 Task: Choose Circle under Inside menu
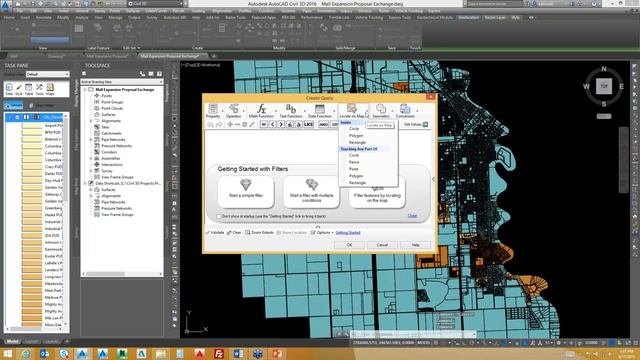click(x=354, y=129)
